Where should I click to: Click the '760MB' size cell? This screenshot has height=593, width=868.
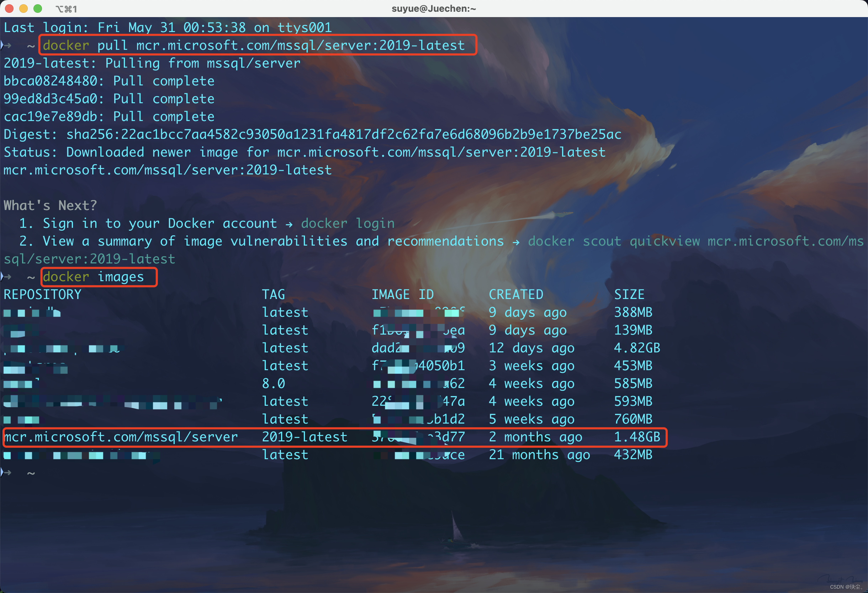pos(634,419)
